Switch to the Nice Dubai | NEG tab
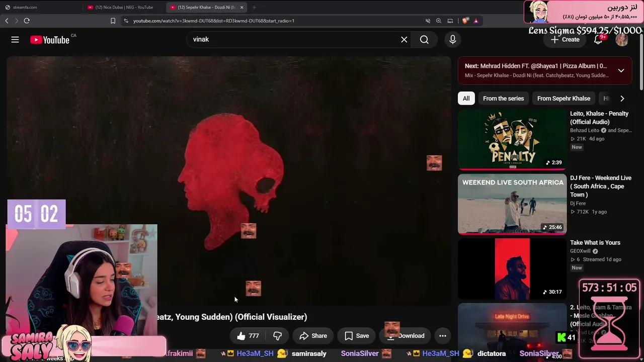 (x=124, y=7)
